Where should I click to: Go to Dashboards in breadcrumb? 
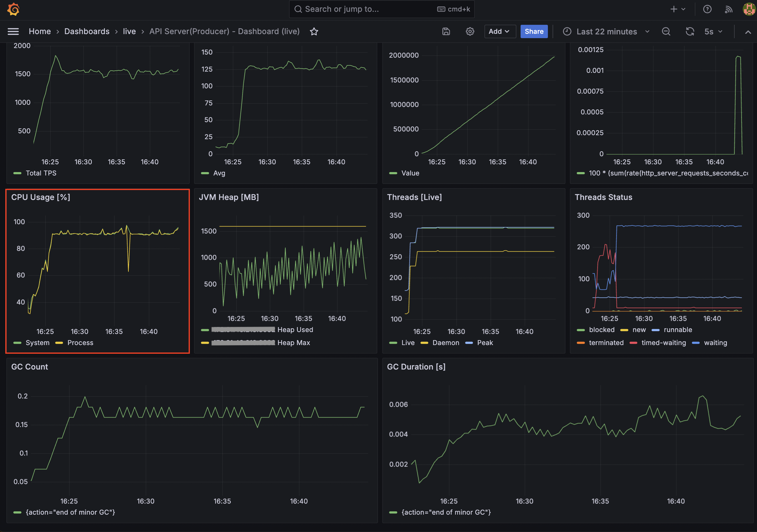87,32
